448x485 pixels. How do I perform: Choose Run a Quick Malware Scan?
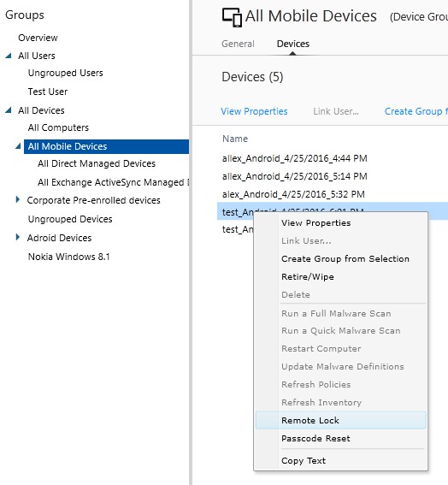click(340, 331)
